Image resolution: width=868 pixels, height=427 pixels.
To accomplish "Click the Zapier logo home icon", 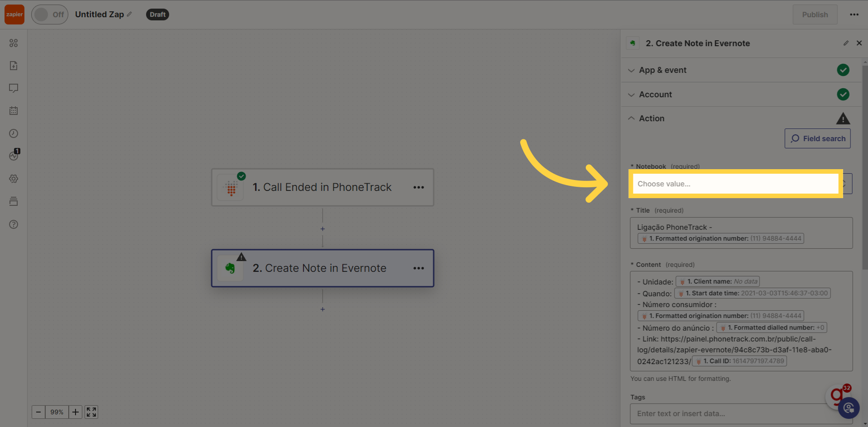I will [x=14, y=14].
